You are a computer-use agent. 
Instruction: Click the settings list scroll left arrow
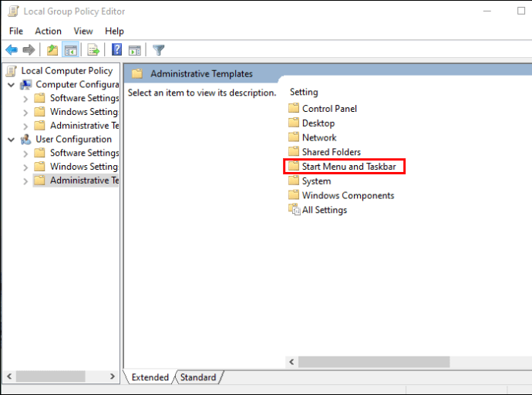pyautogui.click(x=291, y=362)
